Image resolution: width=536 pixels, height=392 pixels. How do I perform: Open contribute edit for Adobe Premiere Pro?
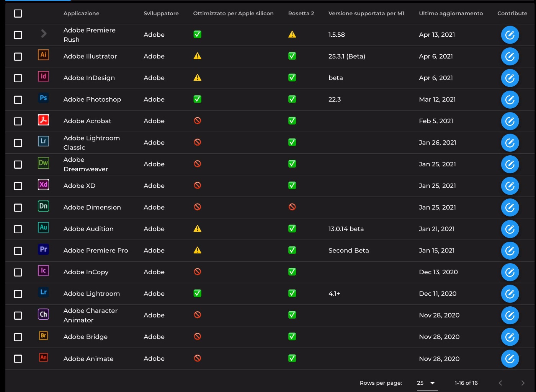(x=510, y=250)
